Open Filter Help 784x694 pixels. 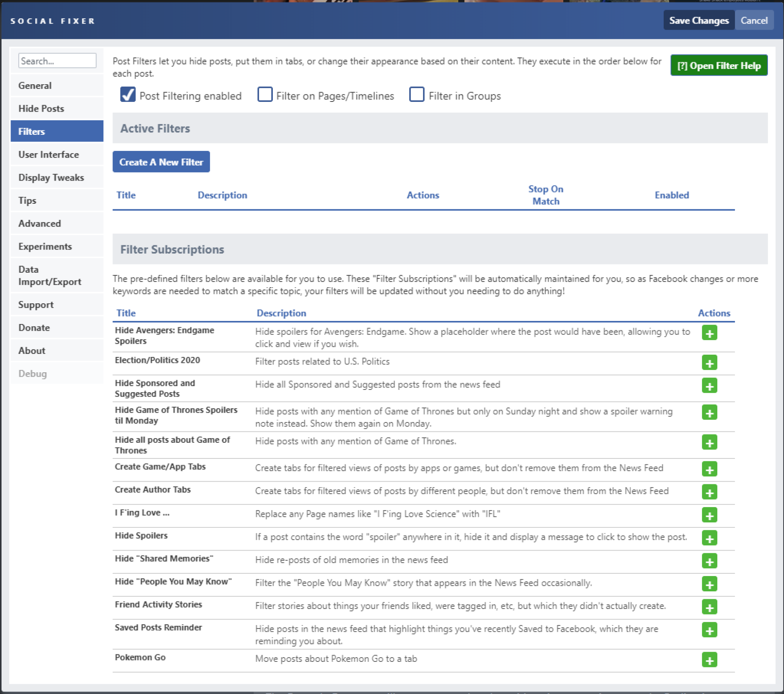click(719, 65)
